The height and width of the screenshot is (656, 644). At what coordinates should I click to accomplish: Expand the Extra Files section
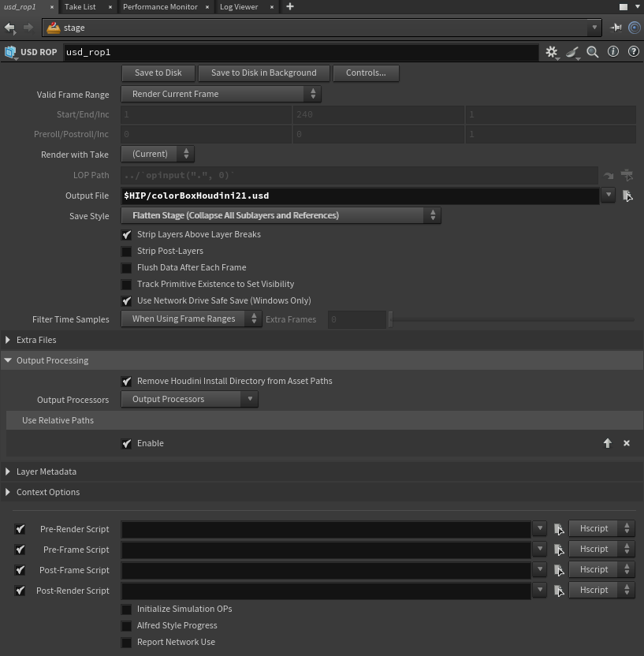point(8,340)
